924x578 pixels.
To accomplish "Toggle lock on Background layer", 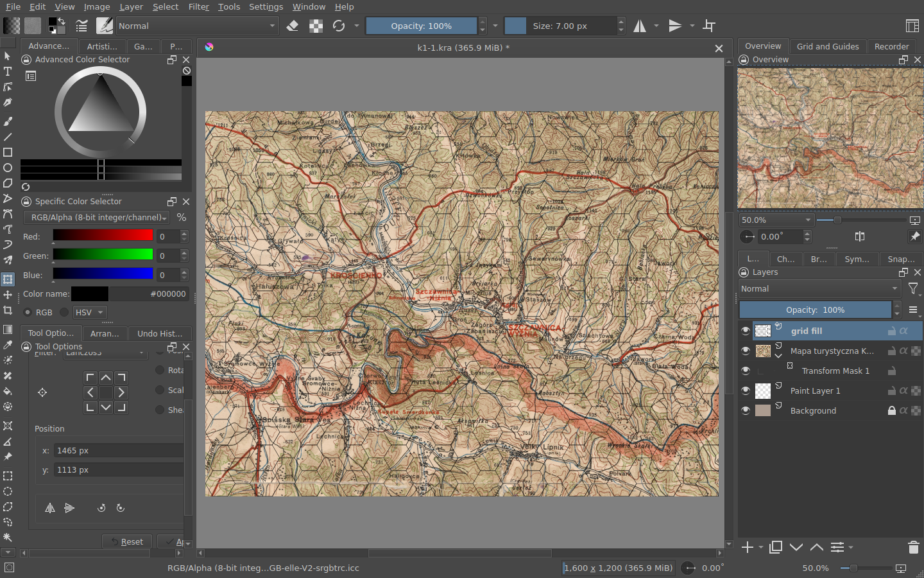I will point(891,410).
